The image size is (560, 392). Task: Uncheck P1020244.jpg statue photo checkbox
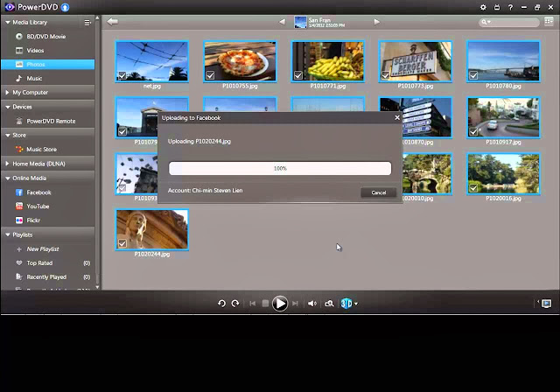pos(122,243)
